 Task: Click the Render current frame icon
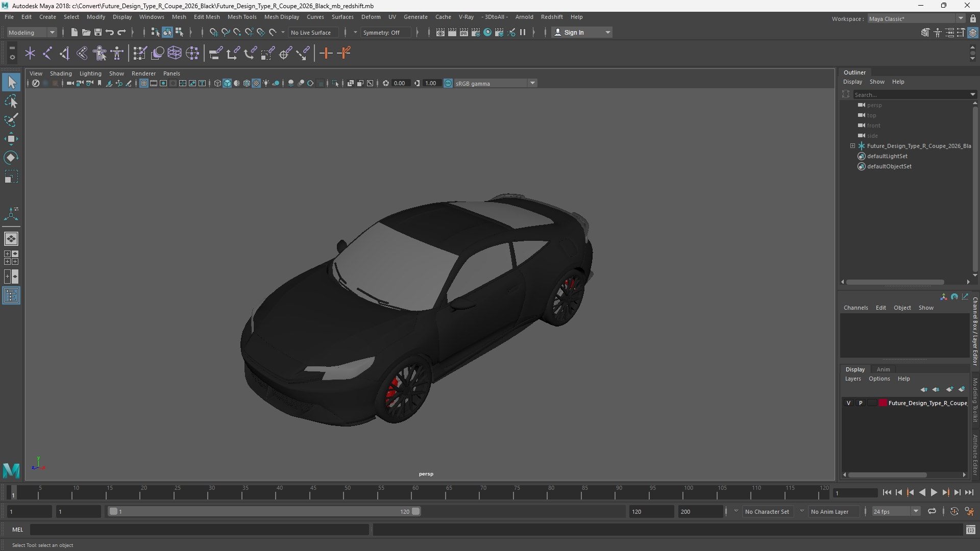(x=452, y=32)
